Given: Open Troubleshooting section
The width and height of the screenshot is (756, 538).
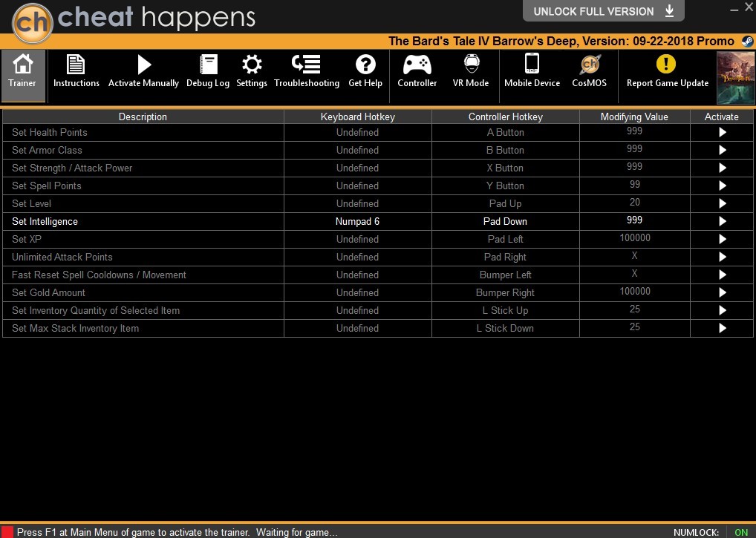Looking at the screenshot, I should click(307, 71).
